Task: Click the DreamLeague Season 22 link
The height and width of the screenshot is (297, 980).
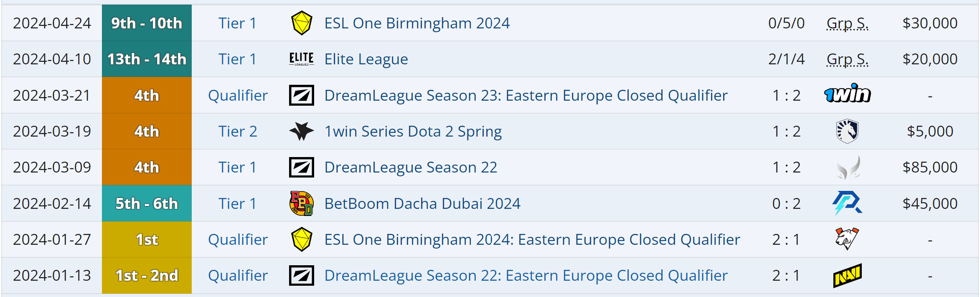Action: (x=410, y=167)
